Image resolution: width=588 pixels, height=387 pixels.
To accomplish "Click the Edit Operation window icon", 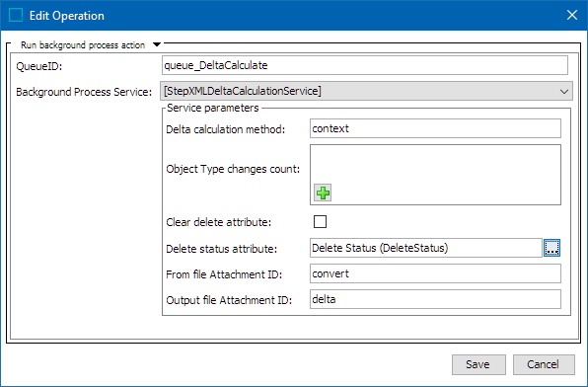I will pyautogui.click(x=16, y=16).
